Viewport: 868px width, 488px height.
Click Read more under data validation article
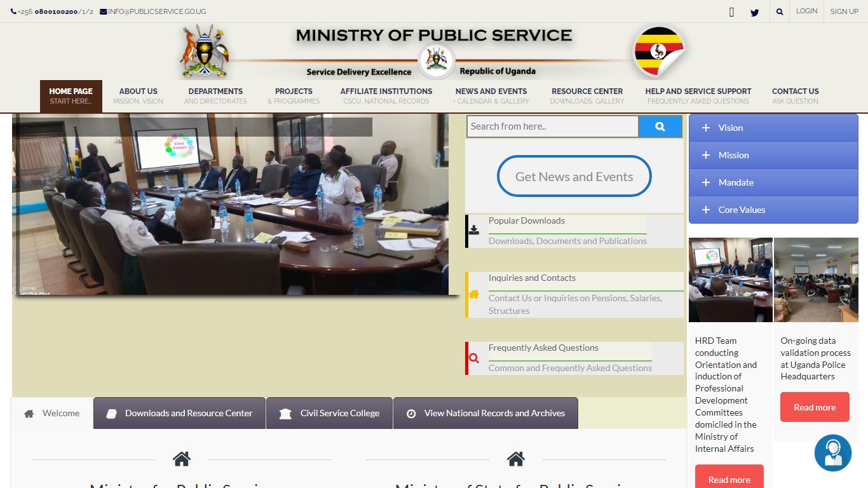pyautogui.click(x=815, y=407)
